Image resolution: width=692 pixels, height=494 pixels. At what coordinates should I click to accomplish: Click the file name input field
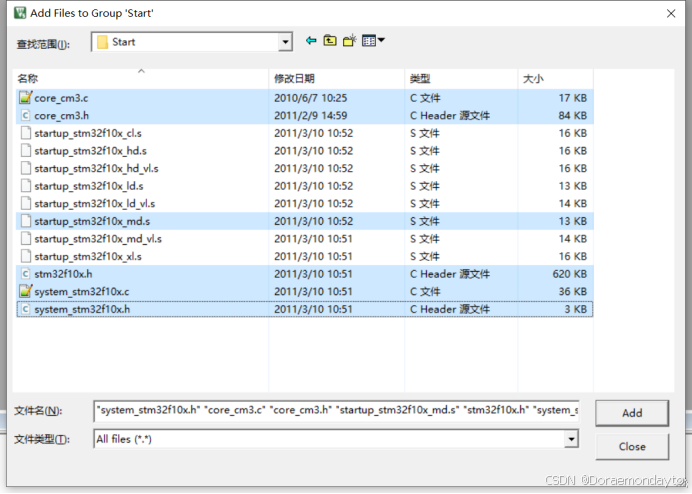pos(336,411)
